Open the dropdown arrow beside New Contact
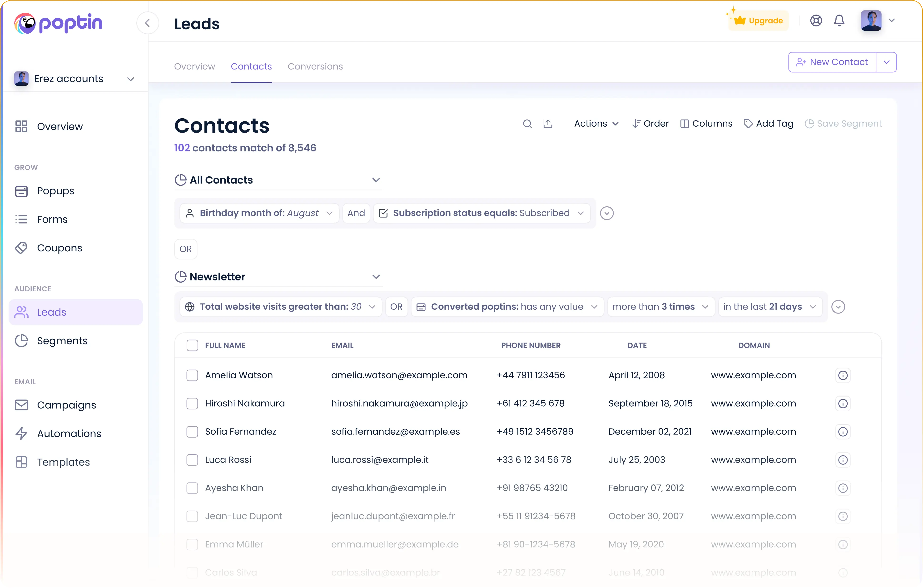Image resolution: width=923 pixels, height=588 pixels. (886, 62)
